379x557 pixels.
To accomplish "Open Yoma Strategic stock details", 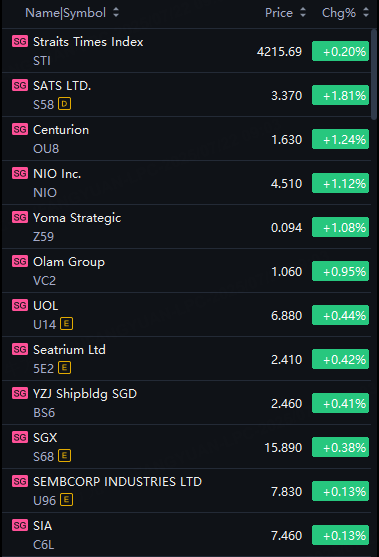I will (x=186, y=227).
